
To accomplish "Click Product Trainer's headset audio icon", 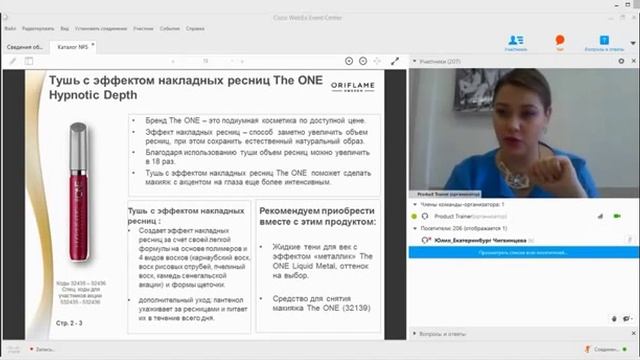I will click(x=425, y=216).
